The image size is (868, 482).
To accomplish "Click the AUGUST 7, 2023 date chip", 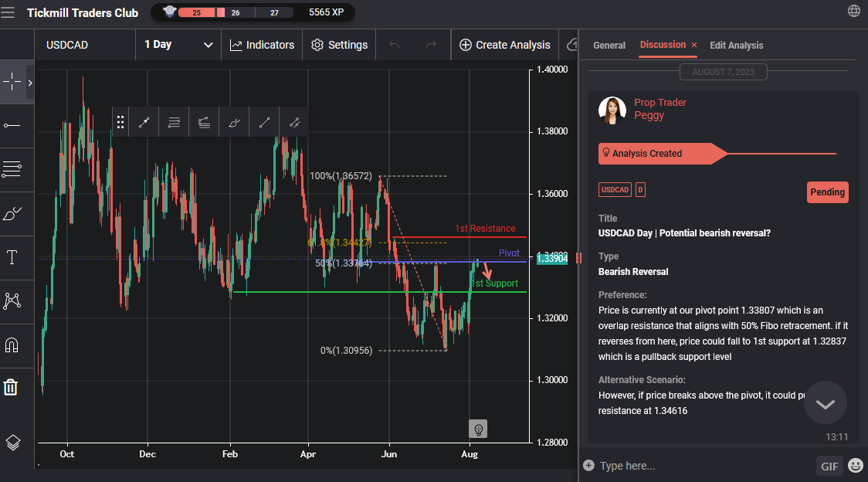I will click(724, 72).
